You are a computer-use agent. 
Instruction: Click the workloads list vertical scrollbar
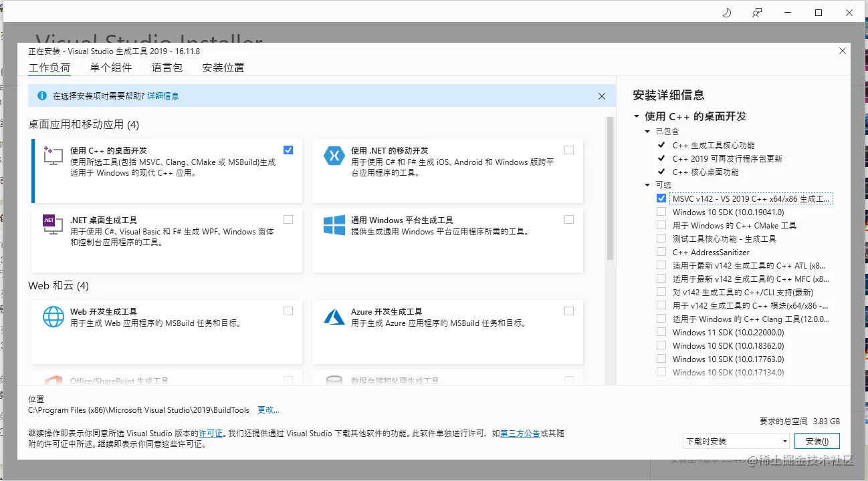click(x=610, y=189)
